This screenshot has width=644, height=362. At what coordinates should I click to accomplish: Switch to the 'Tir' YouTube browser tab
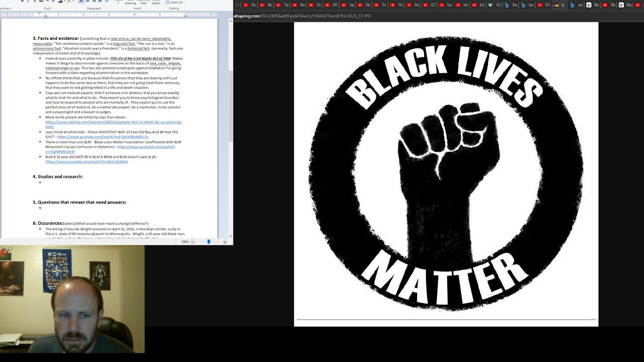pos(315,5)
